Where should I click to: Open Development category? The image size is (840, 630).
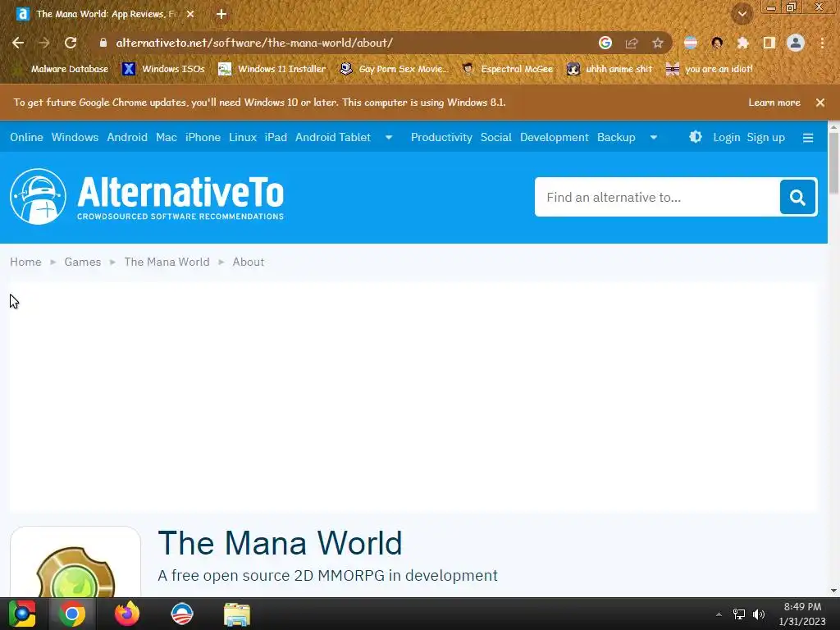pyautogui.click(x=555, y=137)
